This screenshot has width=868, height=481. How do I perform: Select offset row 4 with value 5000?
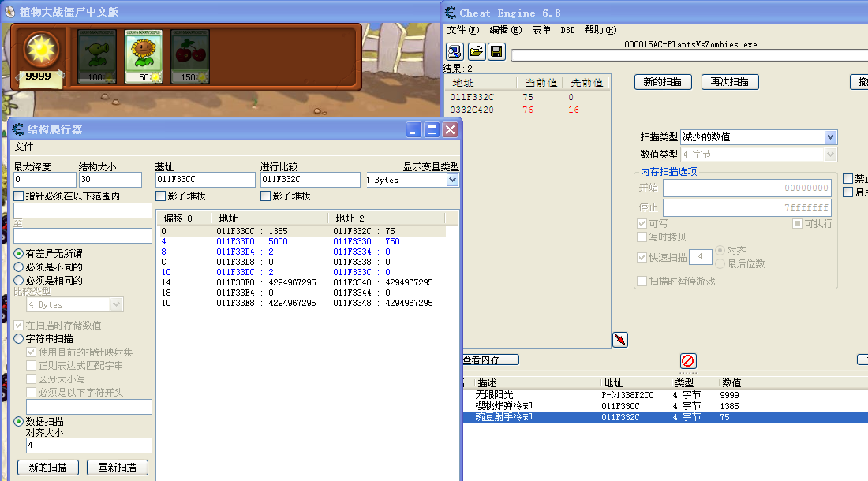(x=302, y=241)
